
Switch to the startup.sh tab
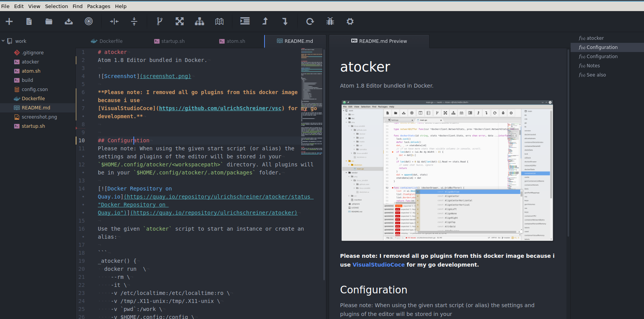[169, 41]
